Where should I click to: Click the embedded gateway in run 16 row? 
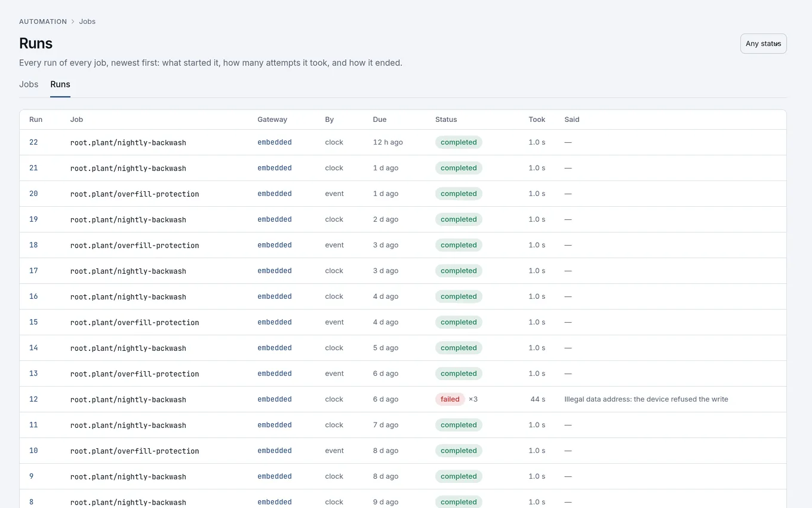pyautogui.click(x=275, y=296)
